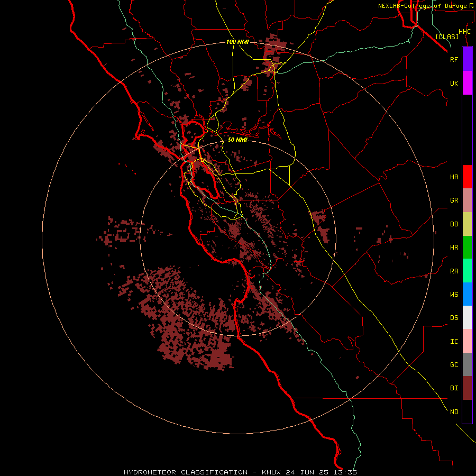The height and width of the screenshot is (476, 476).
Task: Click the DS white legend swatch
Action: tap(467, 317)
